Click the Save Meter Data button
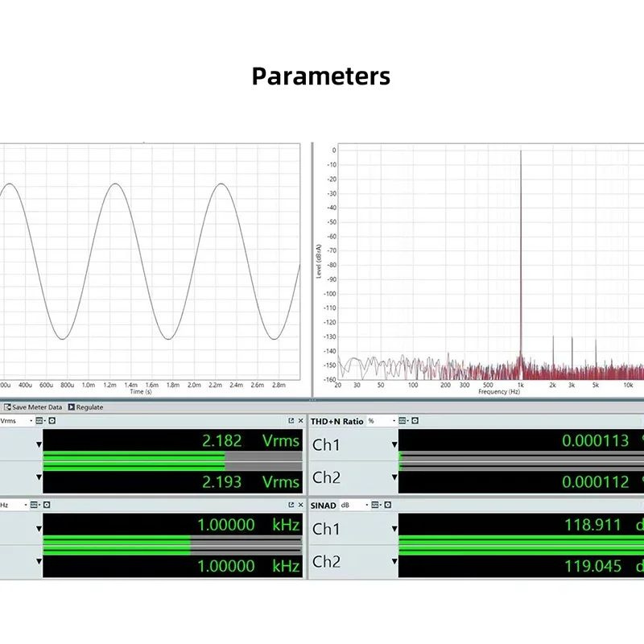 38,407
